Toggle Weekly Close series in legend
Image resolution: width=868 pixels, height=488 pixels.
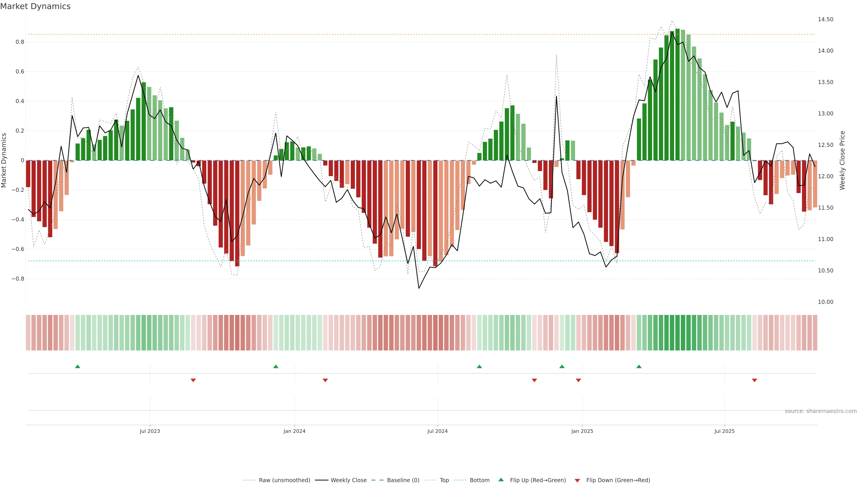(x=348, y=480)
